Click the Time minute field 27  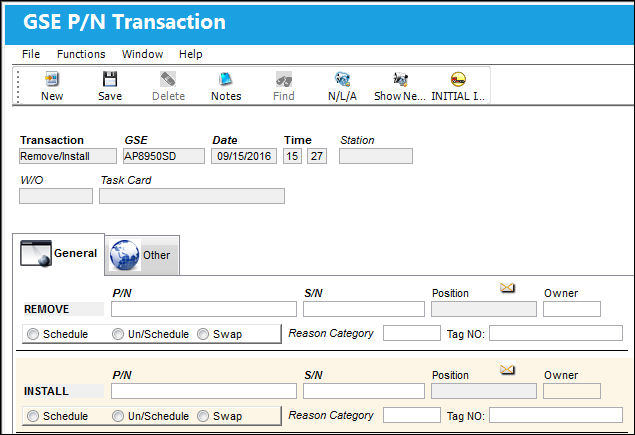coord(317,156)
